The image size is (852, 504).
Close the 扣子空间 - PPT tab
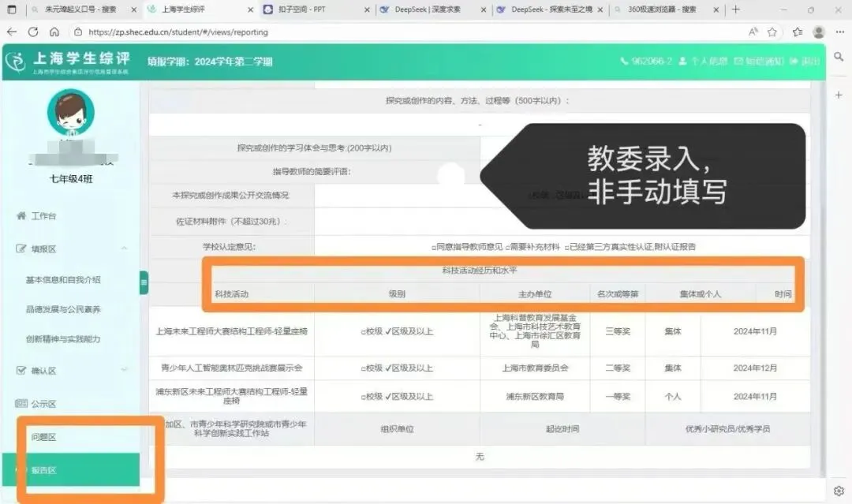click(367, 9)
